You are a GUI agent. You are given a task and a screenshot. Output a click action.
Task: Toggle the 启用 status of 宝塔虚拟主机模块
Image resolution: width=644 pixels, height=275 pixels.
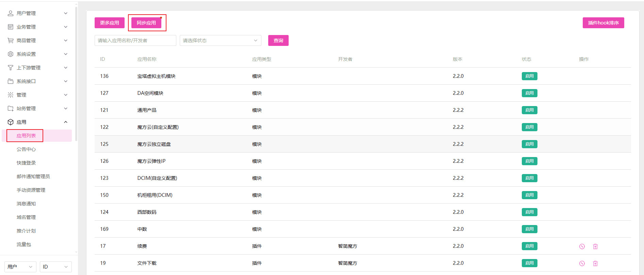click(x=529, y=76)
